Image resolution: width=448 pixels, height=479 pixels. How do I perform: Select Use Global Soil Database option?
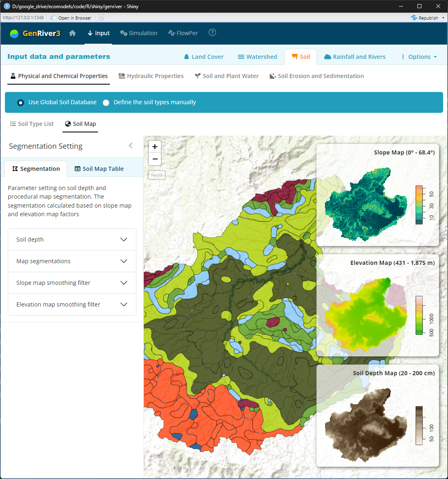point(20,103)
